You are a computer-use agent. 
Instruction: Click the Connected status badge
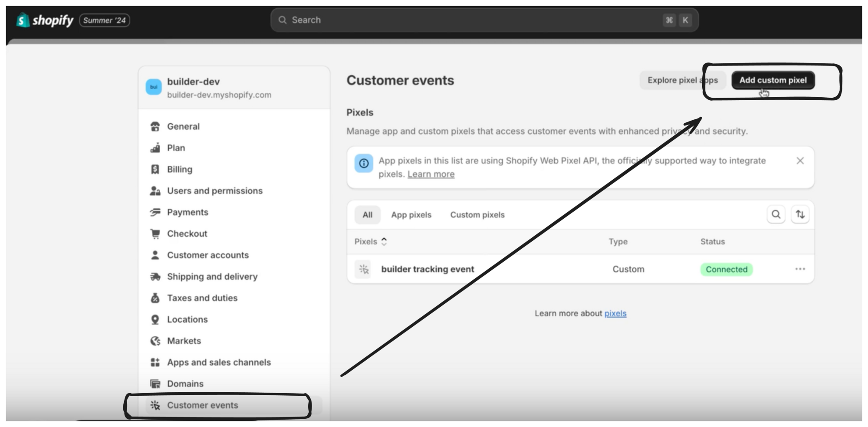pyautogui.click(x=727, y=269)
